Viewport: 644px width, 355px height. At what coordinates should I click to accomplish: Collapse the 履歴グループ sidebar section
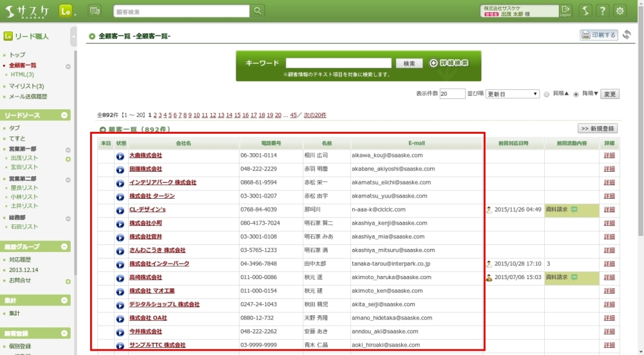(64, 247)
